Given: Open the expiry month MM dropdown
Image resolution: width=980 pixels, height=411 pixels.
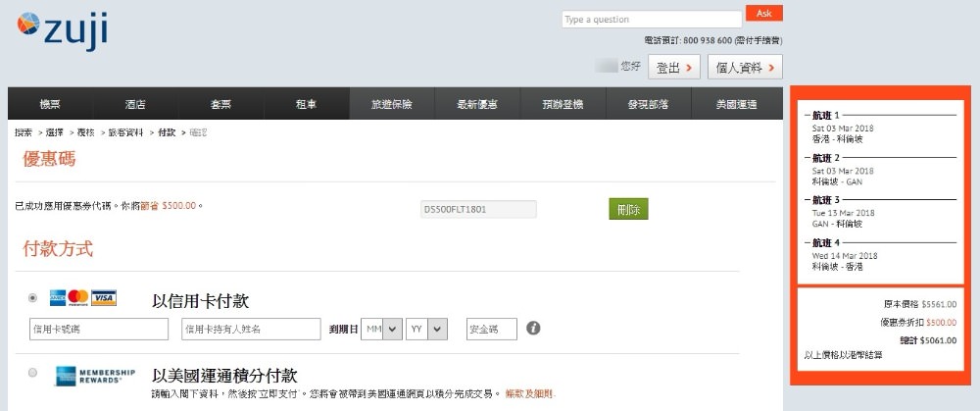Looking at the screenshot, I should click(382, 329).
